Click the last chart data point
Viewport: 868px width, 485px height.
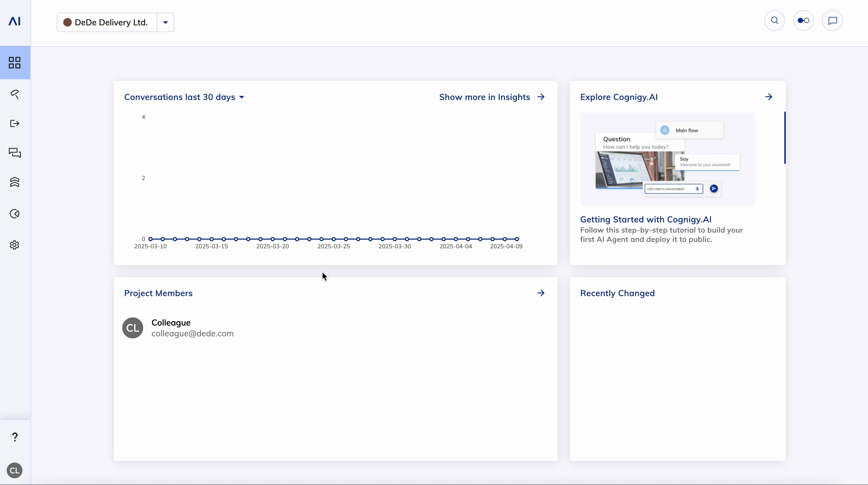pyautogui.click(x=517, y=239)
